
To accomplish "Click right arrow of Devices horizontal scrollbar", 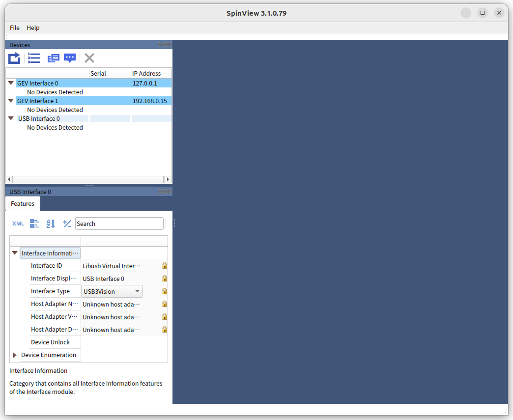I will [168, 180].
